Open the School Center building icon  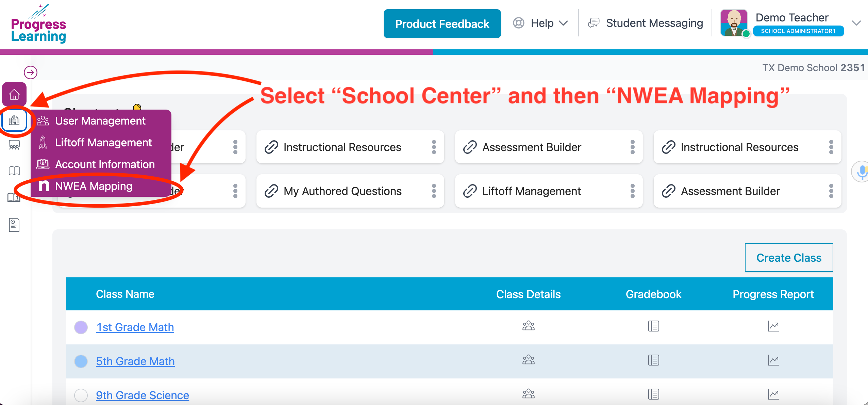[x=14, y=120]
